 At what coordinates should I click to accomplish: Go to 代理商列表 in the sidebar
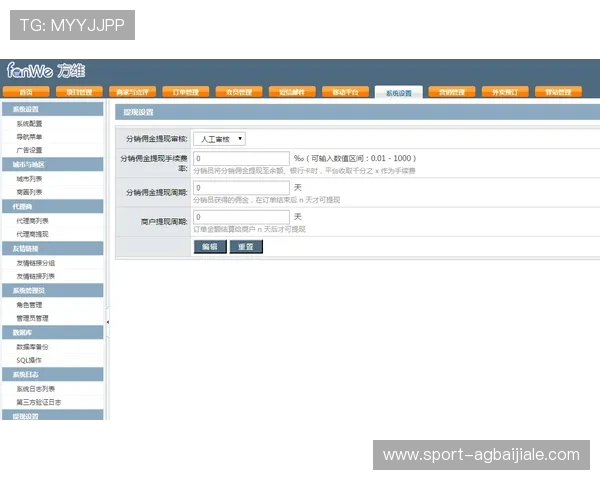coord(32,220)
